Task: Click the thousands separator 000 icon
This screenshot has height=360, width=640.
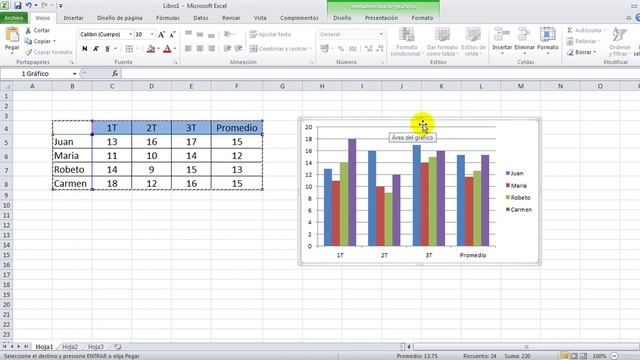Action: pyautogui.click(x=353, y=49)
